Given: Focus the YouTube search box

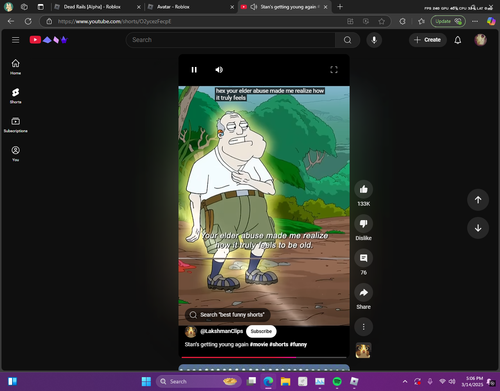Looking at the screenshot, I should click(231, 40).
